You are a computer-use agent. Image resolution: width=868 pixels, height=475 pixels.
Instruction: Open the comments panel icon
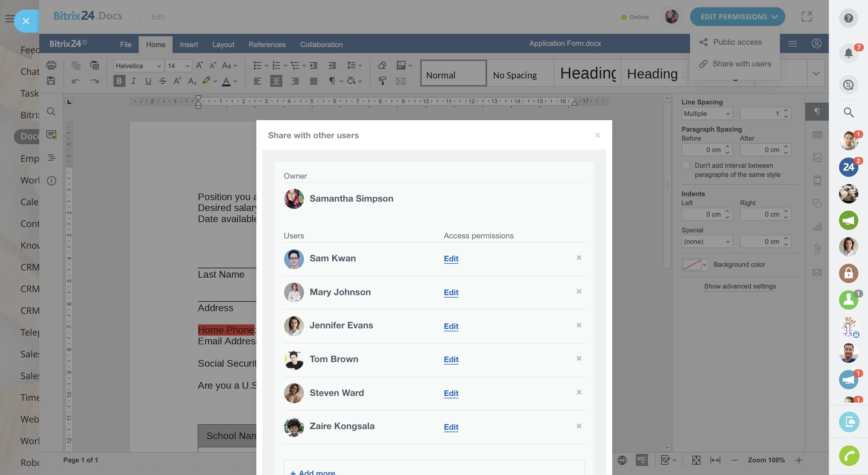tap(51, 135)
